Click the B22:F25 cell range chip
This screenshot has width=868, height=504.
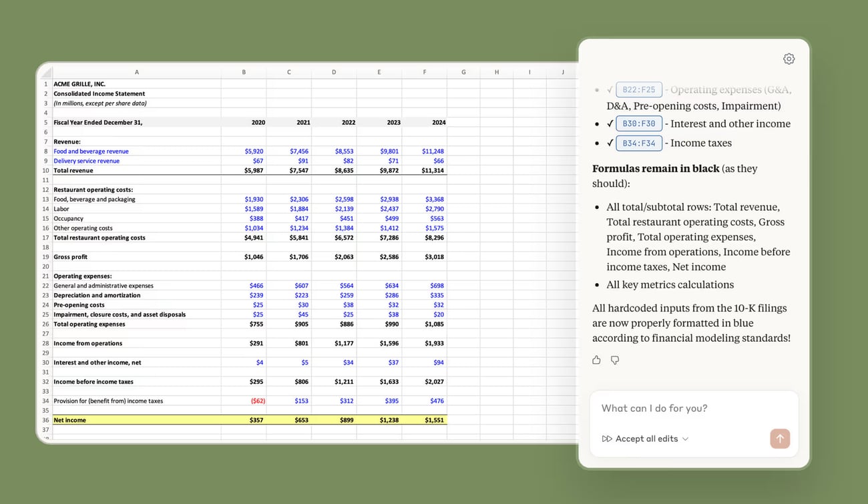[x=639, y=89]
